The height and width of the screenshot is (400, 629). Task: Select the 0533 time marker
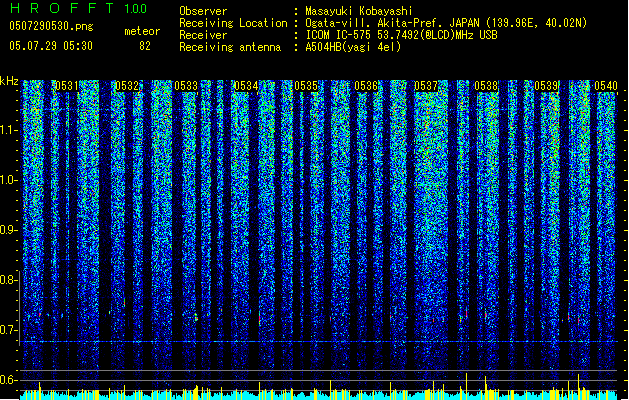[186, 86]
